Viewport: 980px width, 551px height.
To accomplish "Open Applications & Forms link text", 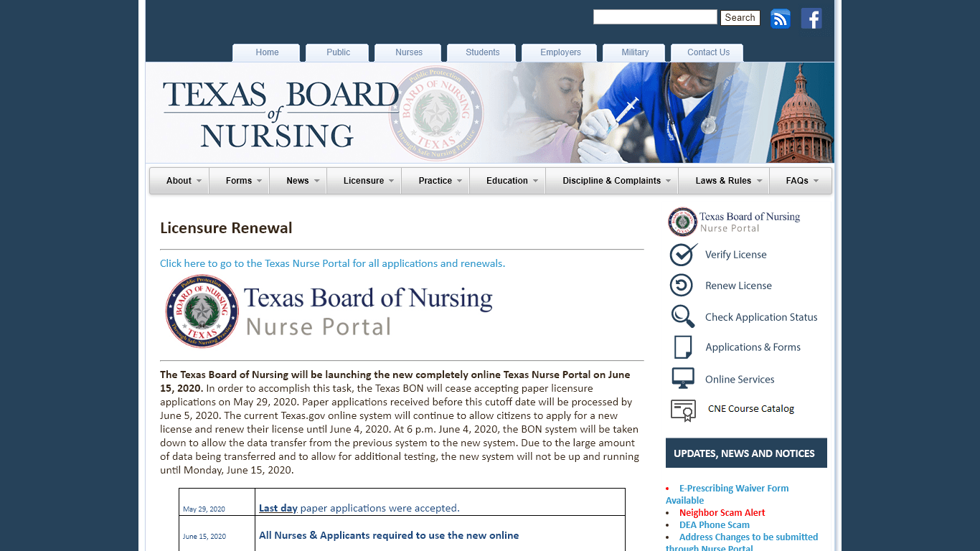I will (753, 347).
